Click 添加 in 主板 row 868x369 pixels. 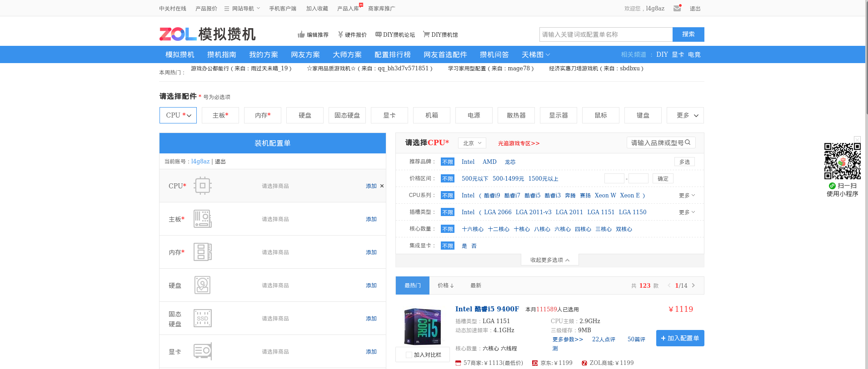(371, 219)
